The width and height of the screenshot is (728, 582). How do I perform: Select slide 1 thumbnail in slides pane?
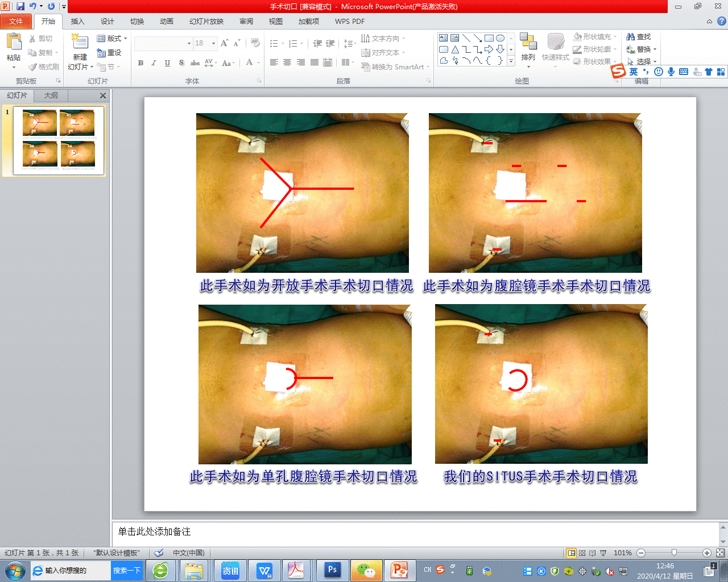[x=59, y=140]
